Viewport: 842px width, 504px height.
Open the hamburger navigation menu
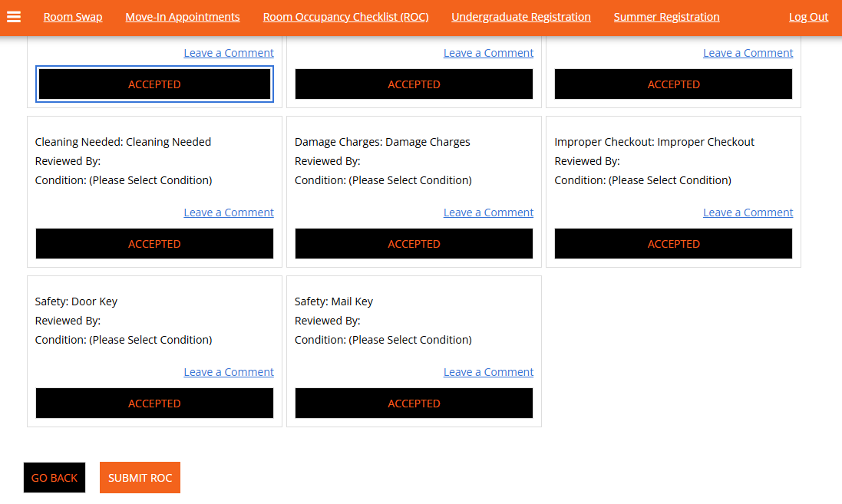[14, 17]
